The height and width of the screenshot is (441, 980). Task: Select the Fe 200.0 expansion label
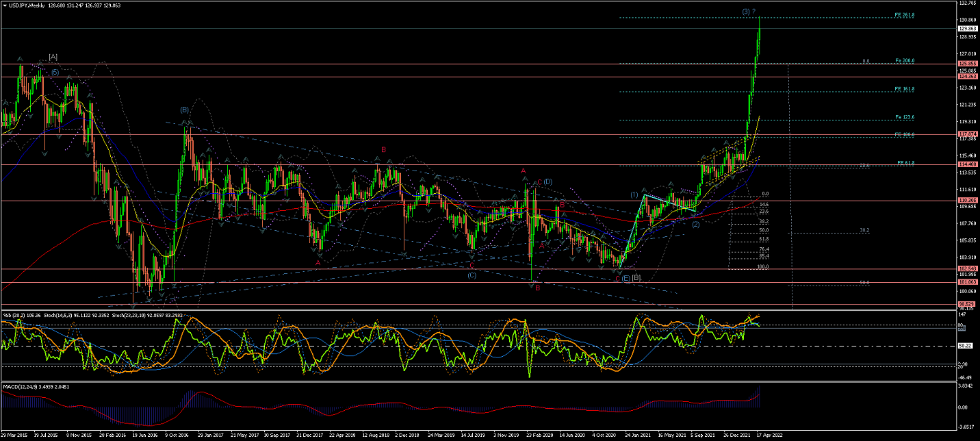(905, 61)
